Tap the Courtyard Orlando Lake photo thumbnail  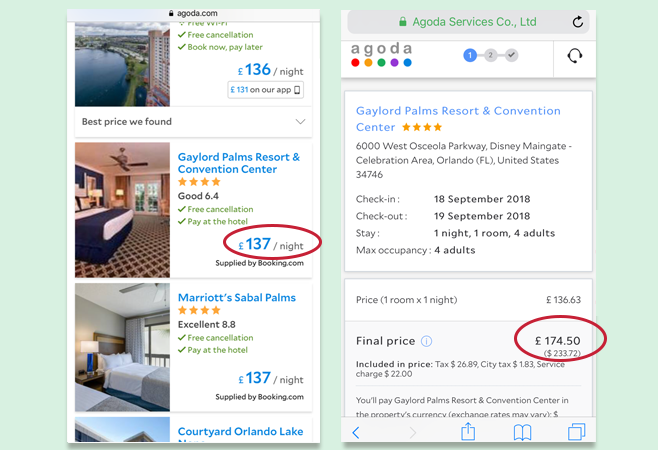click(x=123, y=429)
